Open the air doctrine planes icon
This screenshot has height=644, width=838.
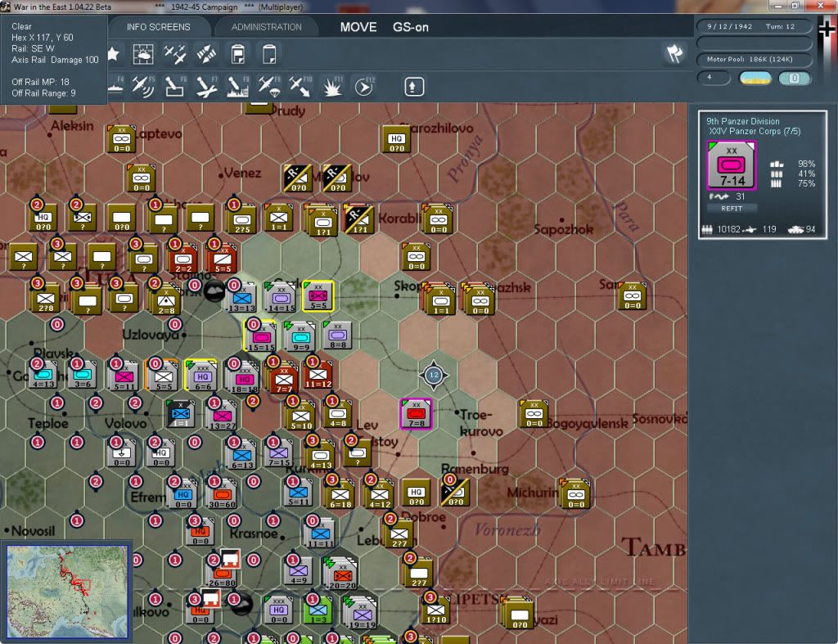175,54
